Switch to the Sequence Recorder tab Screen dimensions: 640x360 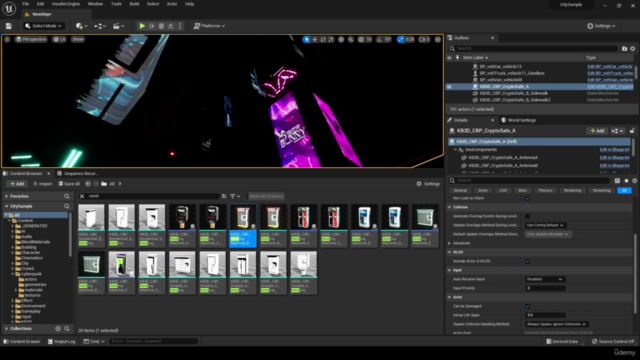click(x=78, y=173)
